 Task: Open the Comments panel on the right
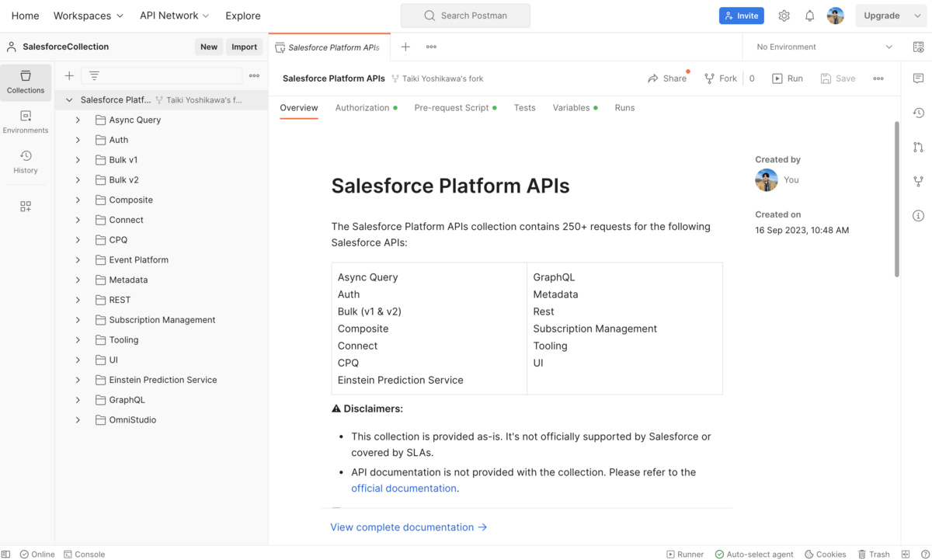(918, 78)
